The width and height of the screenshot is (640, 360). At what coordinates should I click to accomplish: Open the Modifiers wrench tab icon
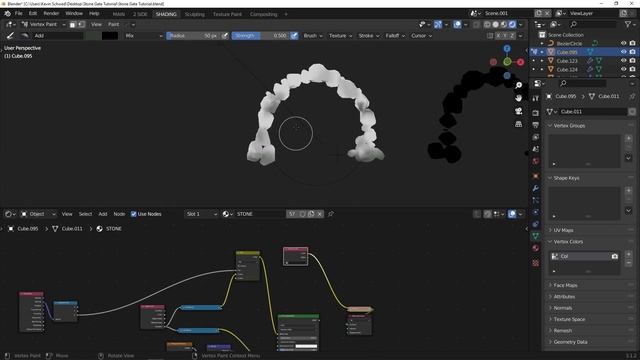pos(536,188)
